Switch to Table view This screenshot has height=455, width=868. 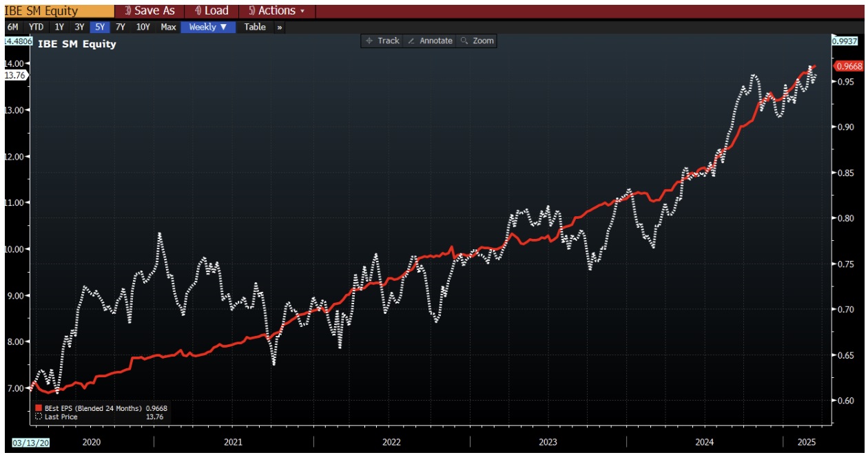coord(255,27)
